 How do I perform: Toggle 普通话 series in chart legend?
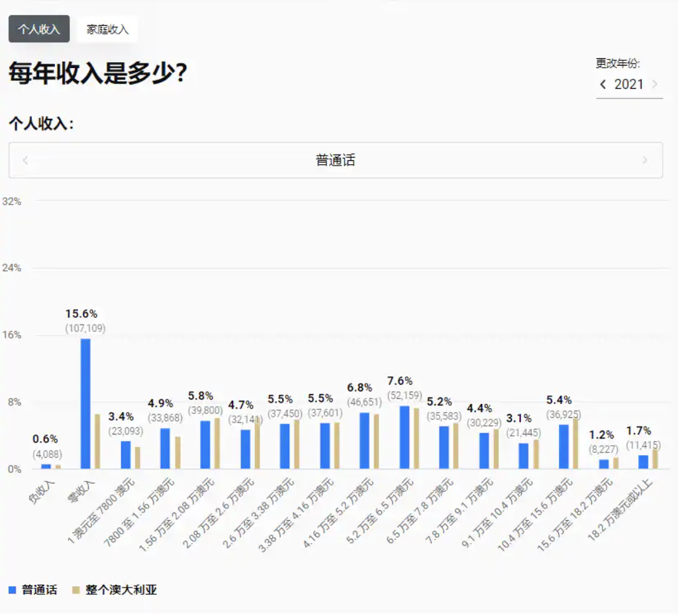(x=39, y=590)
